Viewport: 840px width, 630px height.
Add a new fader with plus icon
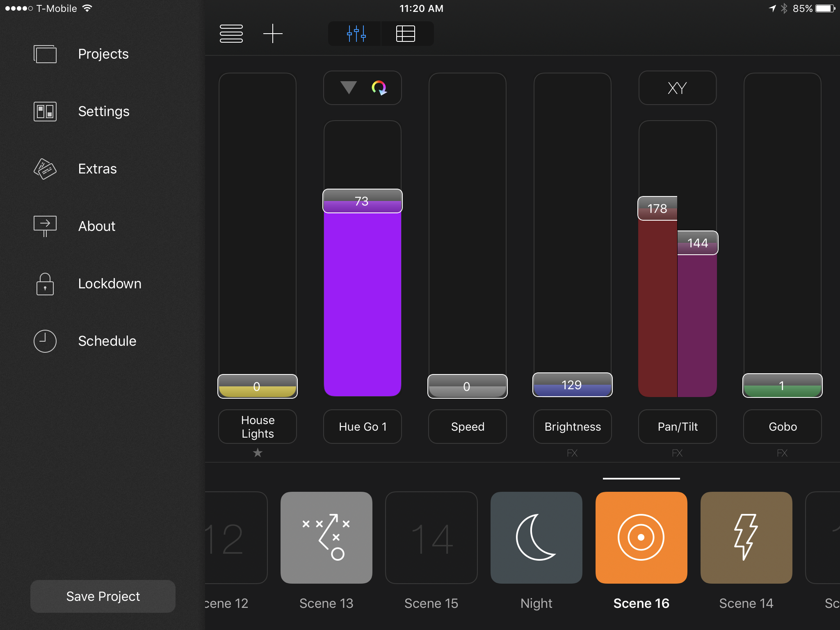(273, 34)
